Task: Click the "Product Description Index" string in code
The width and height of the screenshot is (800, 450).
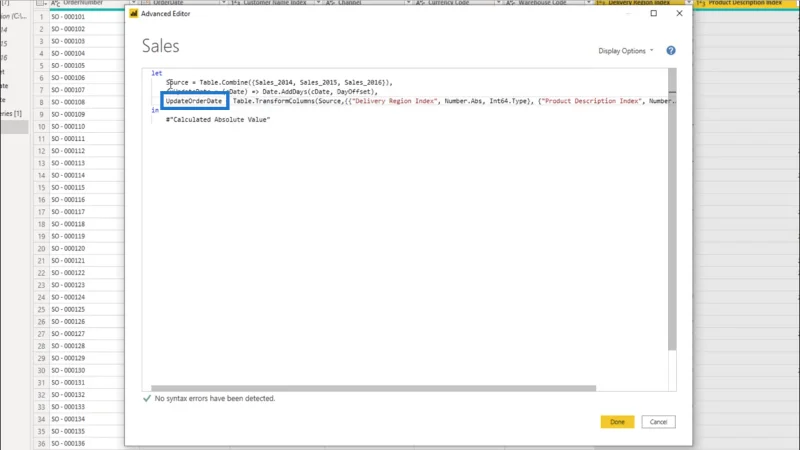Action: (591, 101)
